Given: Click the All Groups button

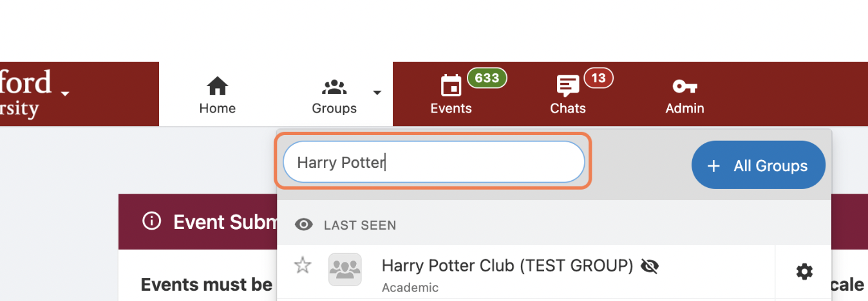Looking at the screenshot, I should pos(758,166).
